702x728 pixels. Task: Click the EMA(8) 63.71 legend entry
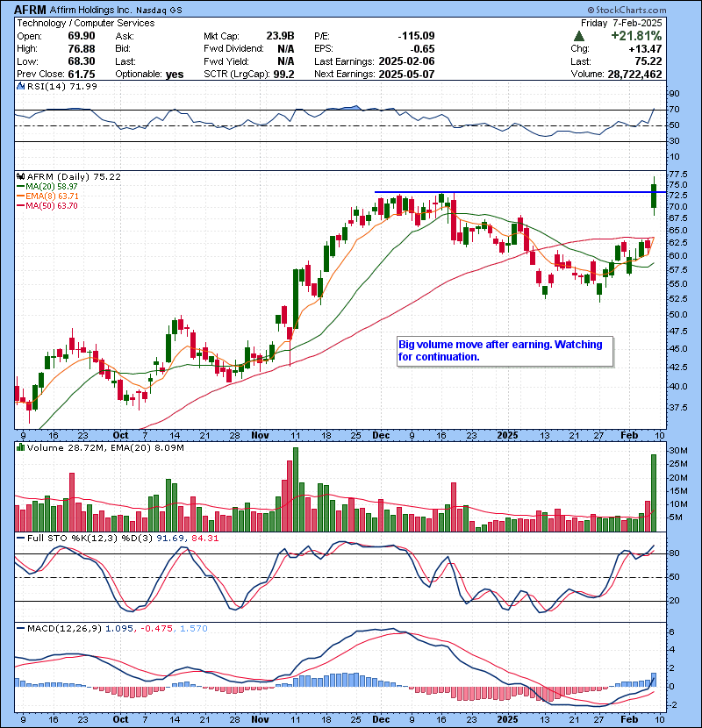(x=47, y=196)
